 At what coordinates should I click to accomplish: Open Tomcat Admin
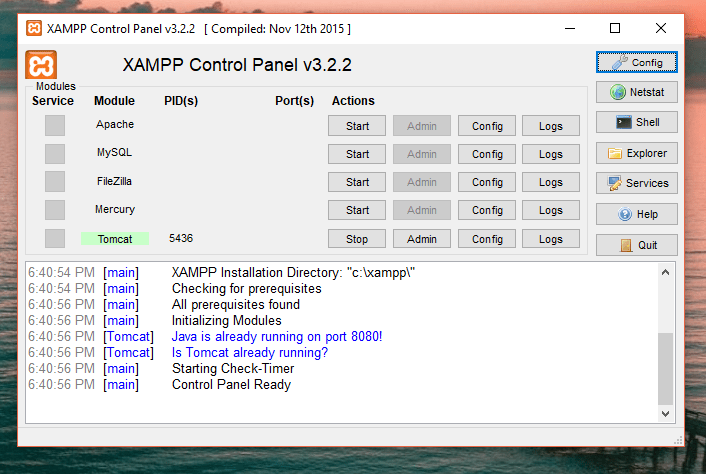(x=422, y=239)
